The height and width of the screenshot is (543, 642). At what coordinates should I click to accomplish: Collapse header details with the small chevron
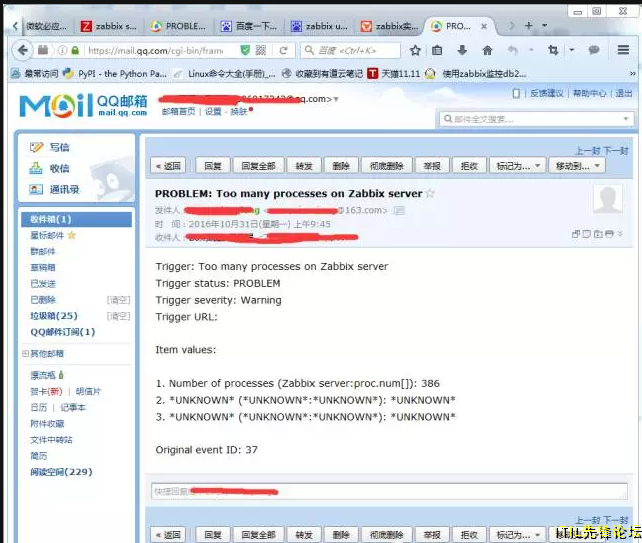(x=620, y=233)
